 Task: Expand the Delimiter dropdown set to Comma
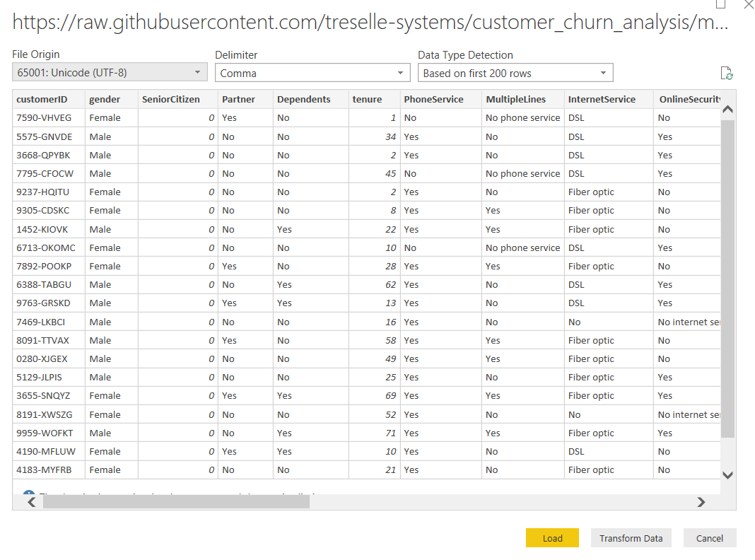point(312,73)
